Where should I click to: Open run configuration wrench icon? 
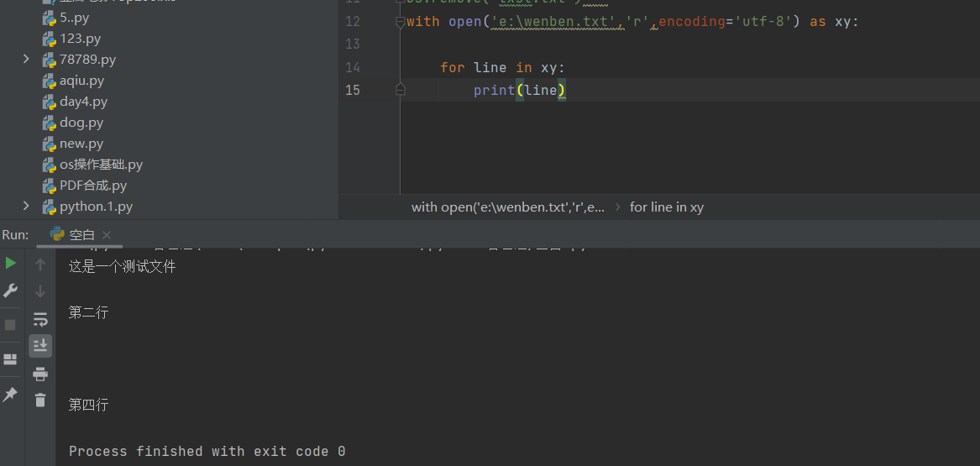pos(11,291)
